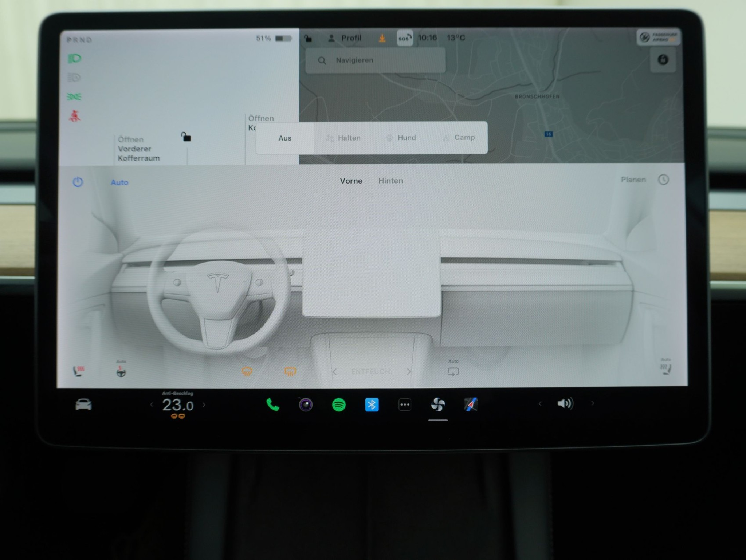Open the Planen scheduling option

click(633, 179)
